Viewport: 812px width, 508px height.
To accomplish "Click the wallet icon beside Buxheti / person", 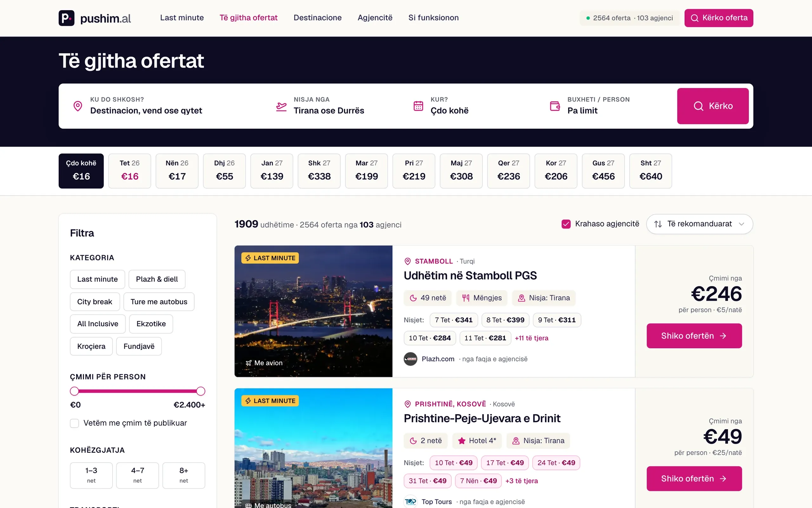I will pos(555,106).
